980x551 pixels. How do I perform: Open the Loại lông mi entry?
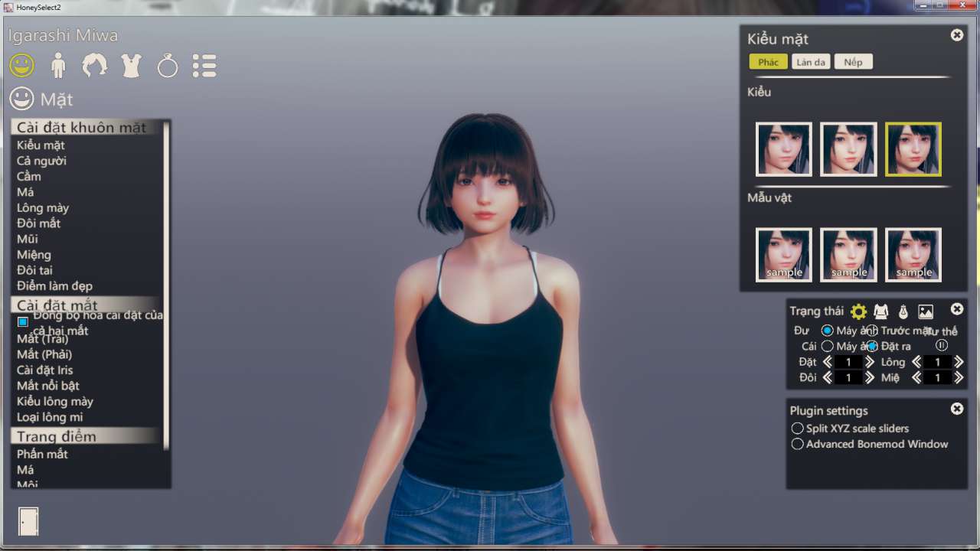tap(50, 417)
